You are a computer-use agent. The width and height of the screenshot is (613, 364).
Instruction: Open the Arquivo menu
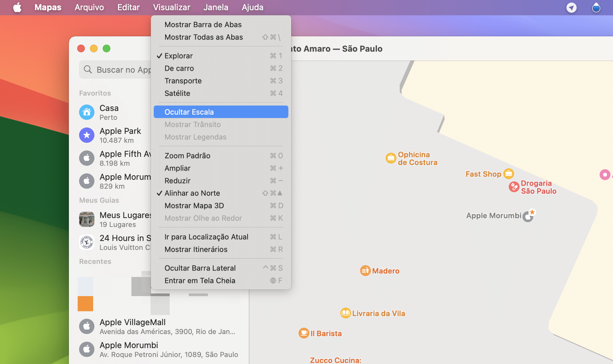tap(89, 7)
